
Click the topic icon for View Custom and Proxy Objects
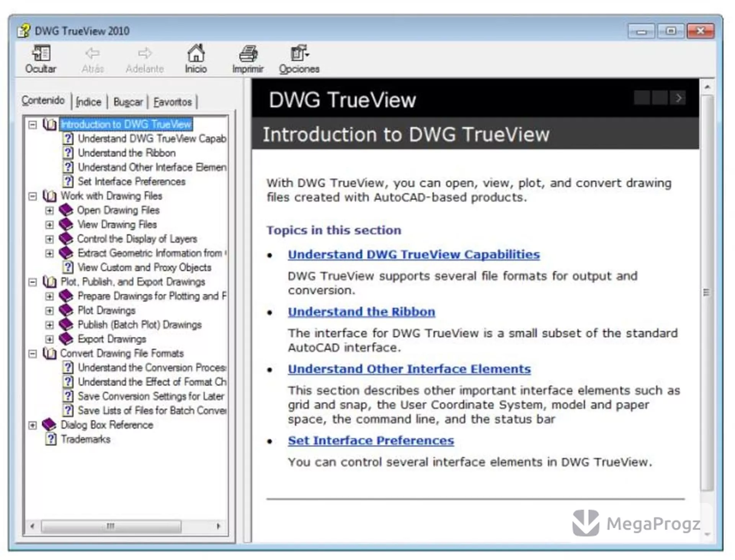(68, 267)
